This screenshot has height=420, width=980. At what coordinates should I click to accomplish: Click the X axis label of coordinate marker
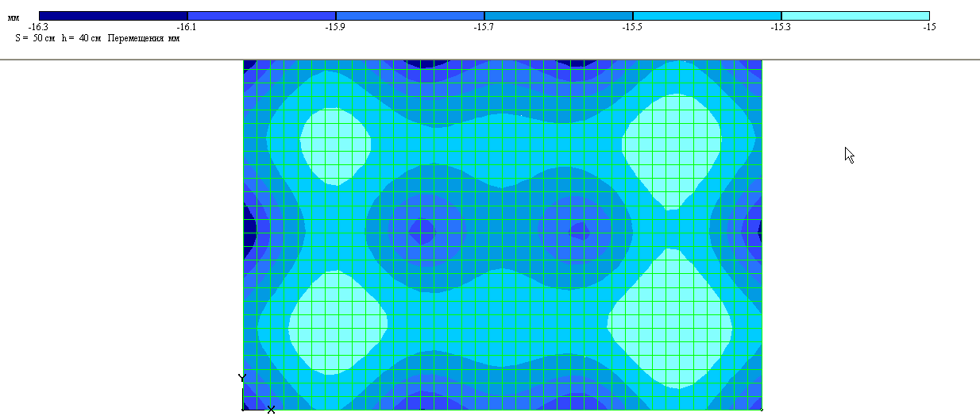coord(271,410)
